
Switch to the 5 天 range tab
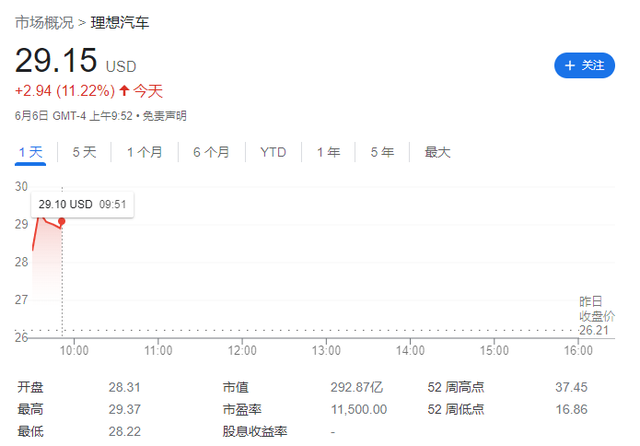(84, 152)
